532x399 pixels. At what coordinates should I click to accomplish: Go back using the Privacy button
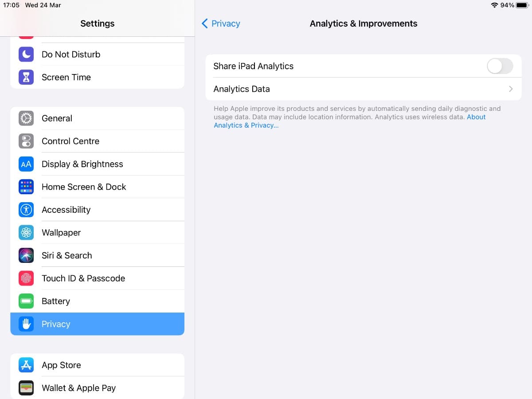[226, 23]
